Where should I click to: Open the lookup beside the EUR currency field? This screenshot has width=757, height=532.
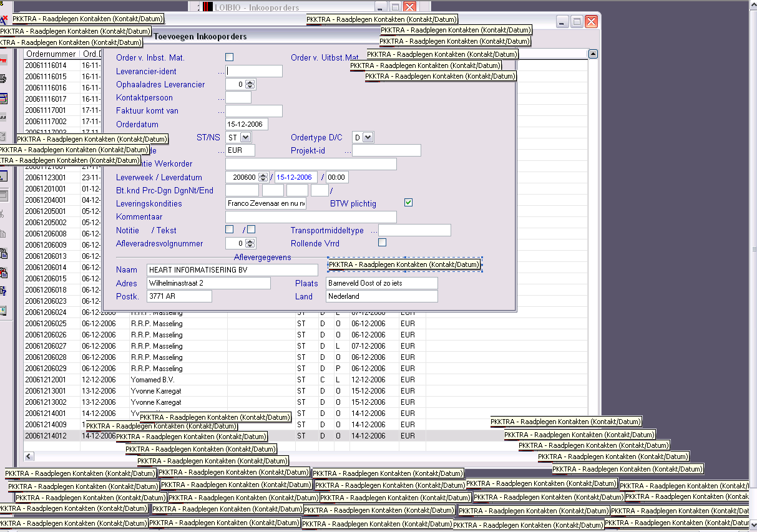221,151
